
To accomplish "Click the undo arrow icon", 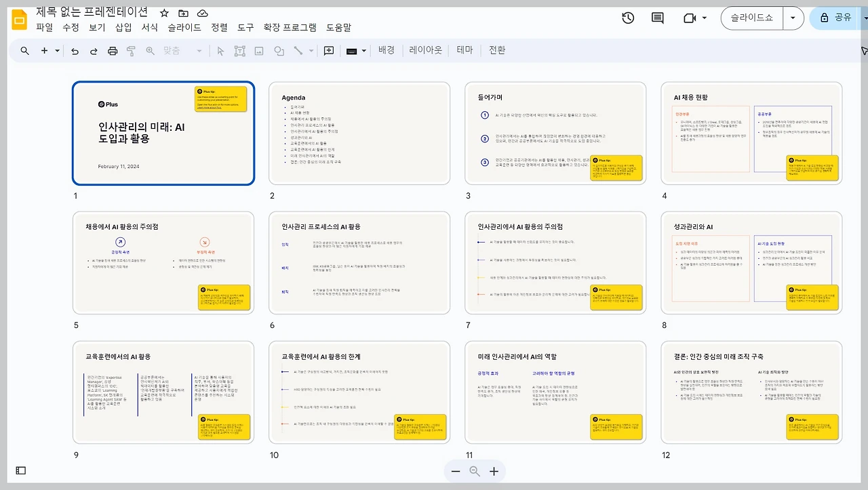I will pyautogui.click(x=75, y=51).
